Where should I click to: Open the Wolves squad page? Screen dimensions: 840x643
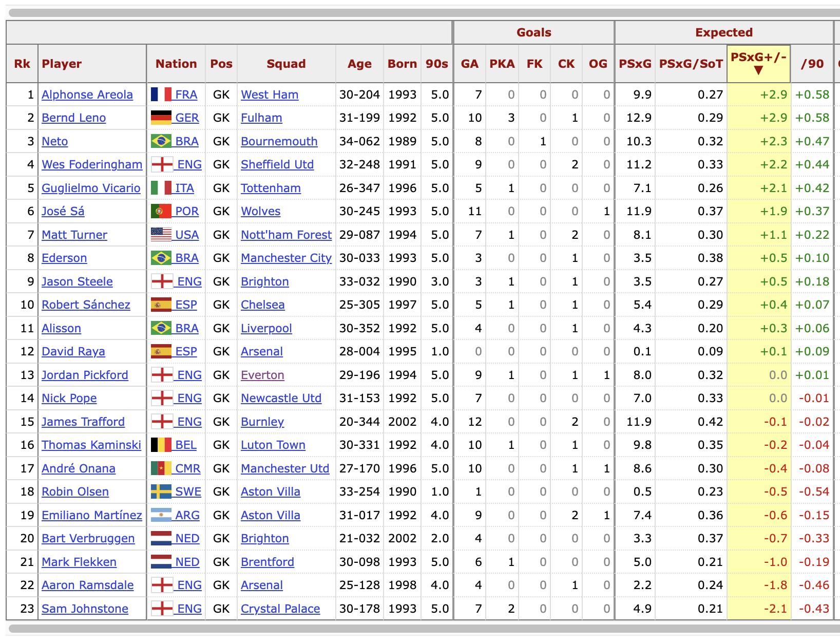tap(261, 211)
